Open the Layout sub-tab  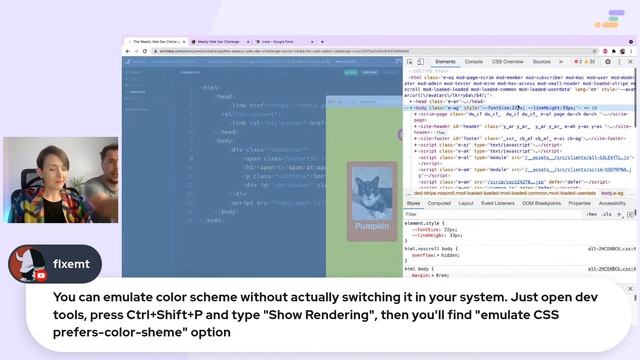[466, 203]
